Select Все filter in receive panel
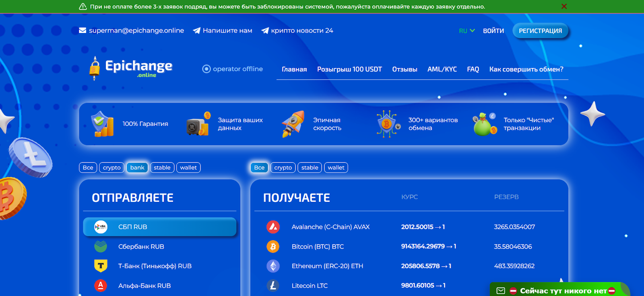Image resolution: width=644 pixels, height=296 pixels. click(259, 168)
